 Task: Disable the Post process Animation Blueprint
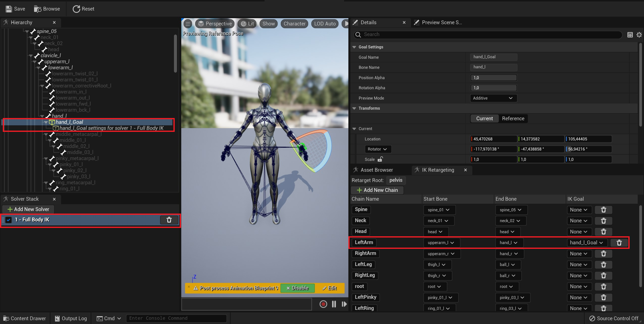[297, 288]
